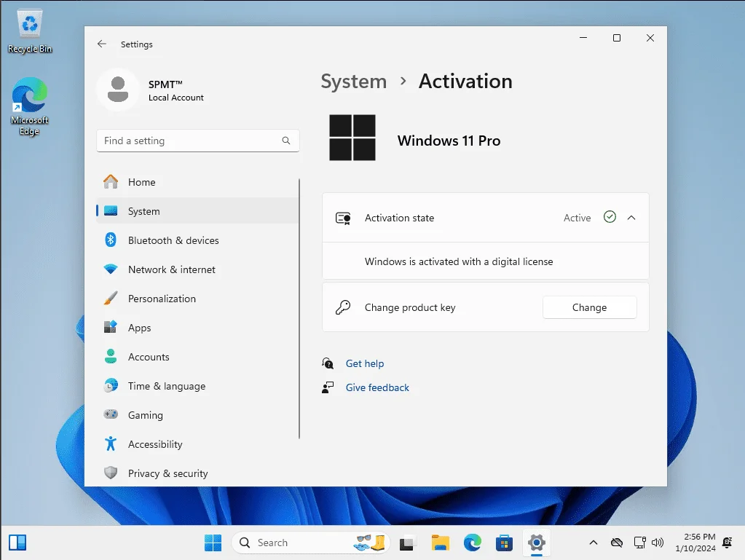Screen dimensions: 745x560
Task: Go back with the Settings back arrow
Action: click(102, 44)
